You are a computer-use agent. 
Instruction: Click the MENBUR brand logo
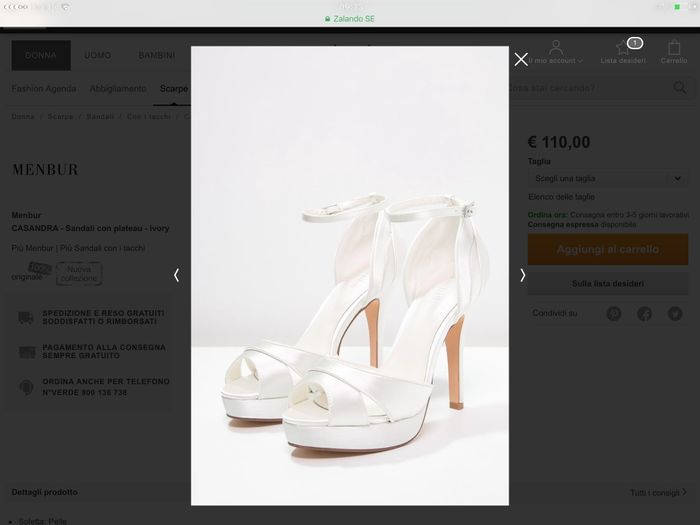pos(45,169)
